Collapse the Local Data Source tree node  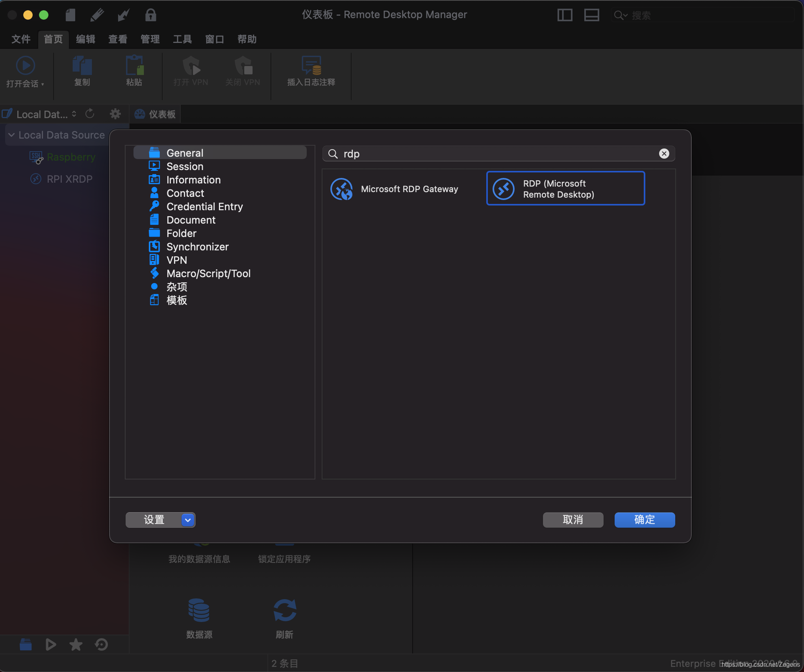11,135
